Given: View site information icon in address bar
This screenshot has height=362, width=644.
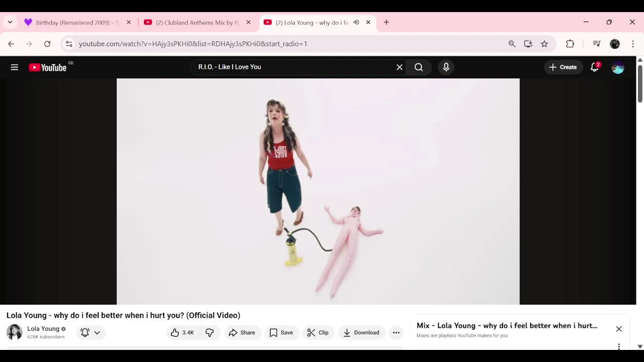Looking at the screenshot, I should pyautogui.click(x=69, y=44).
